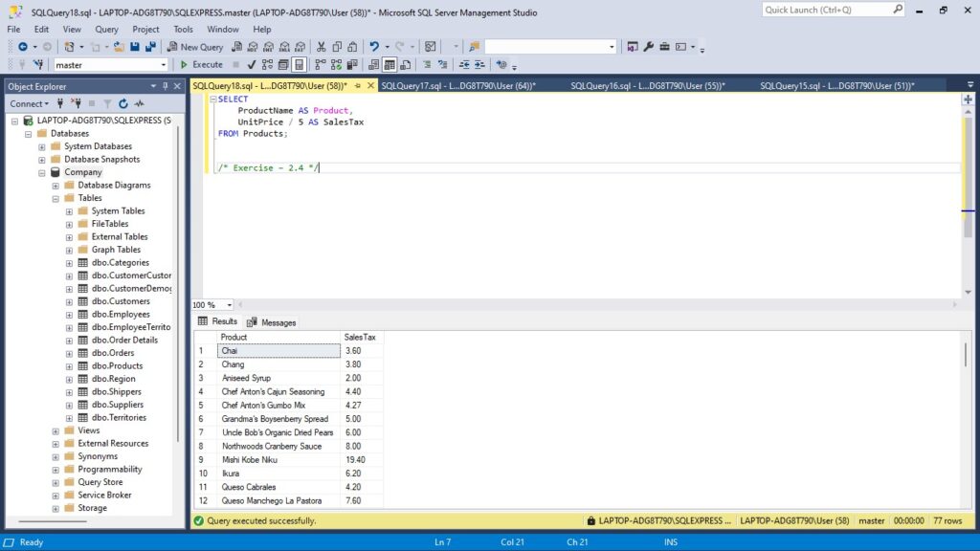
Task: Click the Cut scissors icon
Action: [322, 47]
